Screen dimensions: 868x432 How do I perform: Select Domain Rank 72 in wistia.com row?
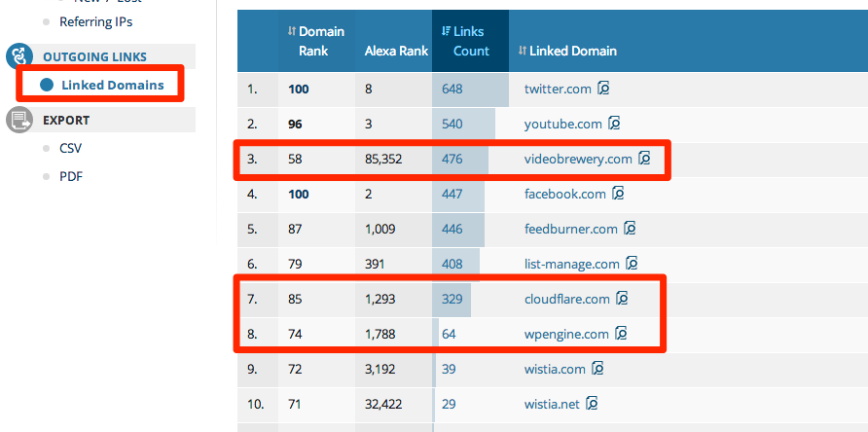[295, 369]
